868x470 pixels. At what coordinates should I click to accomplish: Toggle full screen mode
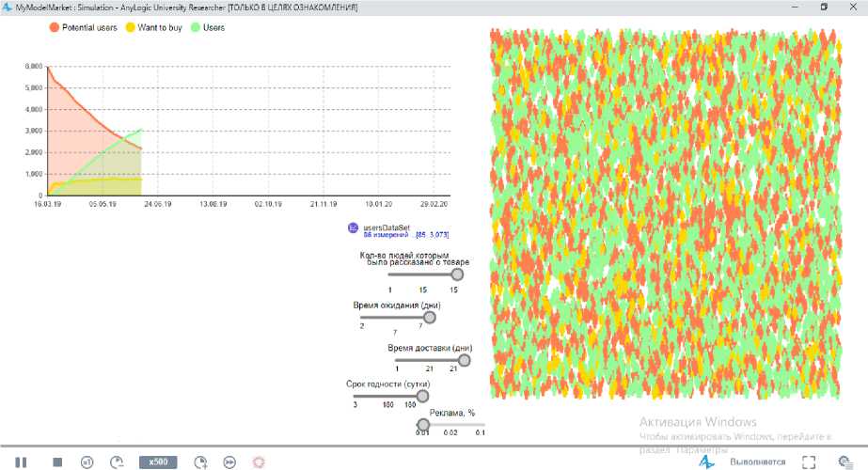(x=808, y=462)
